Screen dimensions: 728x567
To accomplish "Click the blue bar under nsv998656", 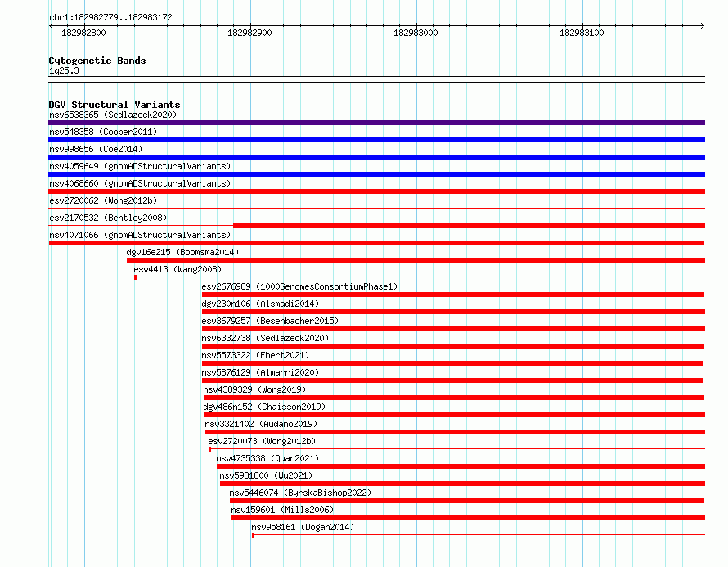I will click(376, 157).
